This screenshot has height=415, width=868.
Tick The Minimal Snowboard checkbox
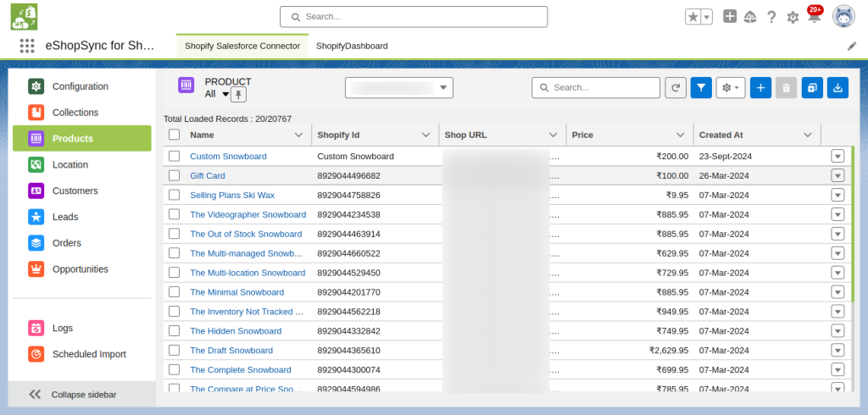(x=175, y=291)
